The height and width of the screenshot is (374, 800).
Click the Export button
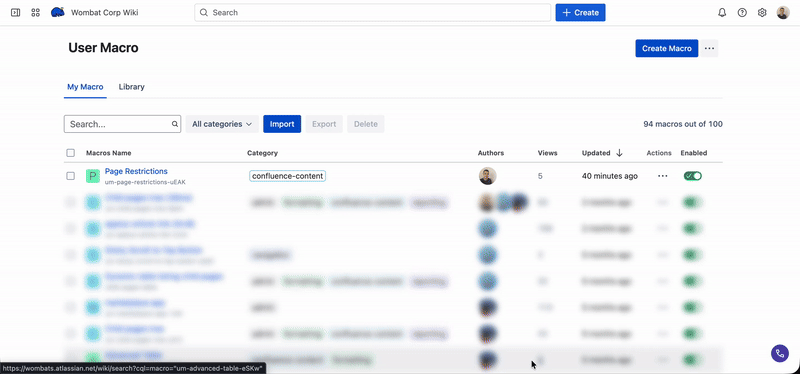coord(324,124)
